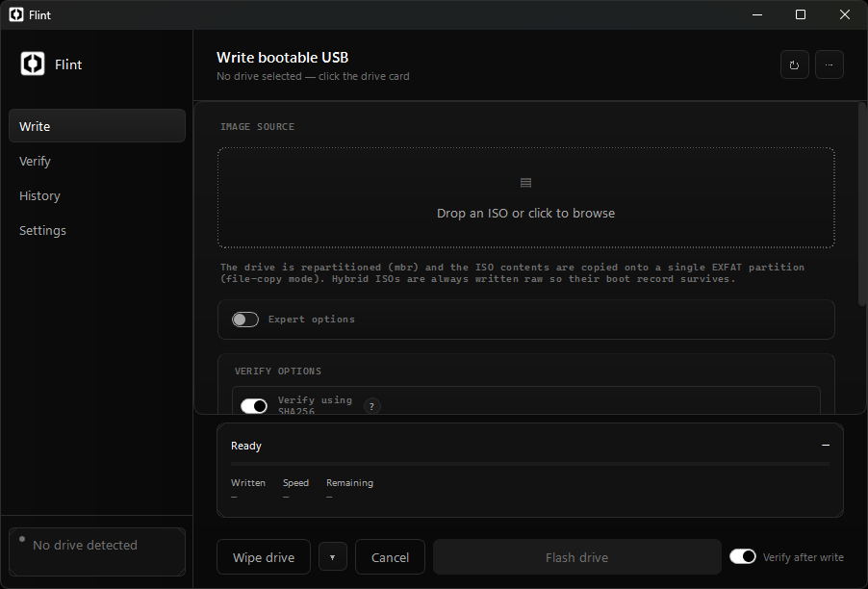Open the Wipe drive dropdown arrow
This screenshot has width=868, height=589.
(333, 557)
